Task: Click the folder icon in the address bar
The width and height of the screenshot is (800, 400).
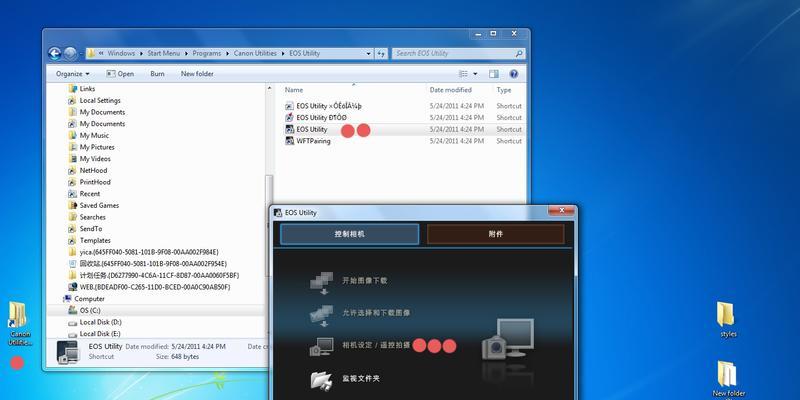Action: 91,53
